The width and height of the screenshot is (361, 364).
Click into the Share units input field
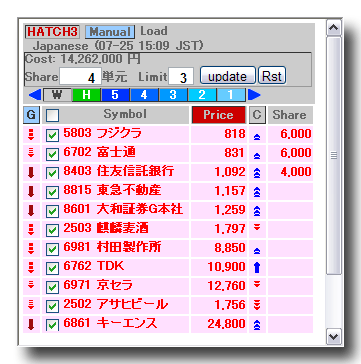tap(80, 77)
